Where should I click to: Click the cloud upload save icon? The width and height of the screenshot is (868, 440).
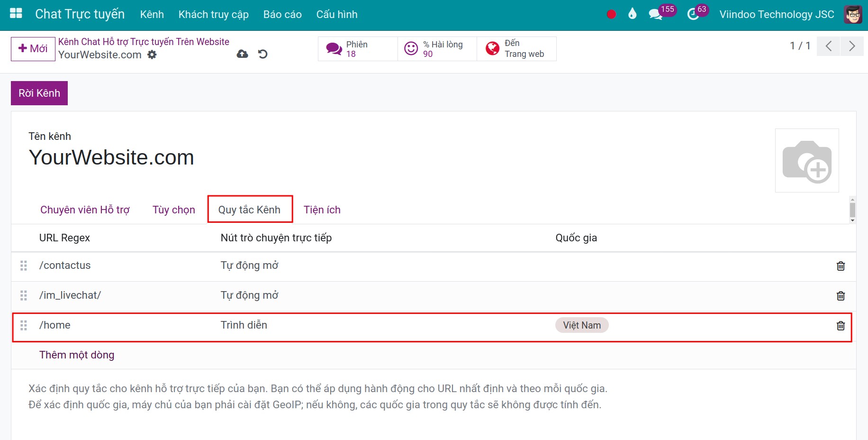(x=242, y=54)
